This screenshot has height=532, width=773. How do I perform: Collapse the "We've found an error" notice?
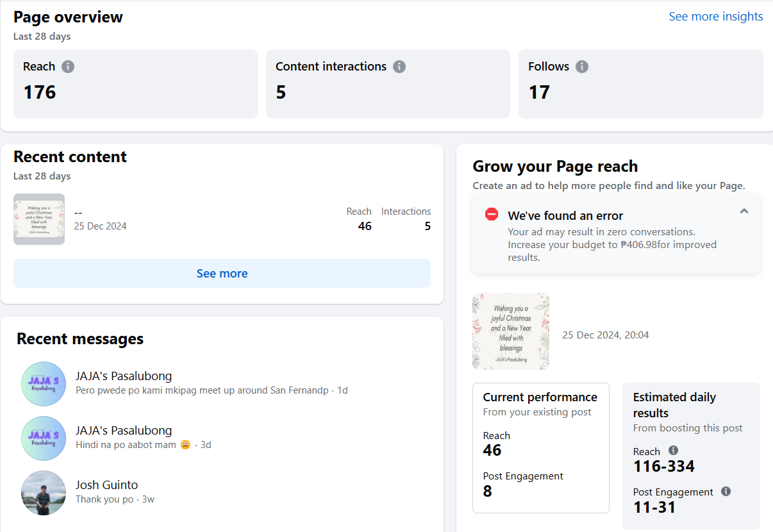744,211
